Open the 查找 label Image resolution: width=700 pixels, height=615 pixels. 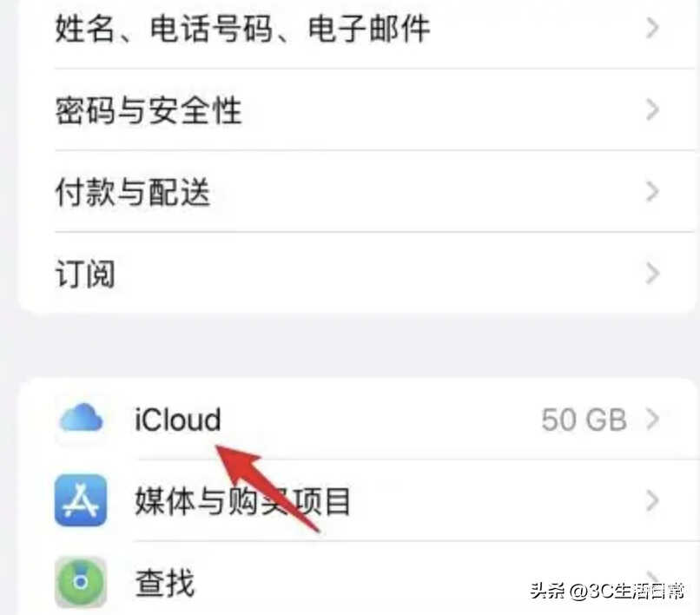(165, 582)
